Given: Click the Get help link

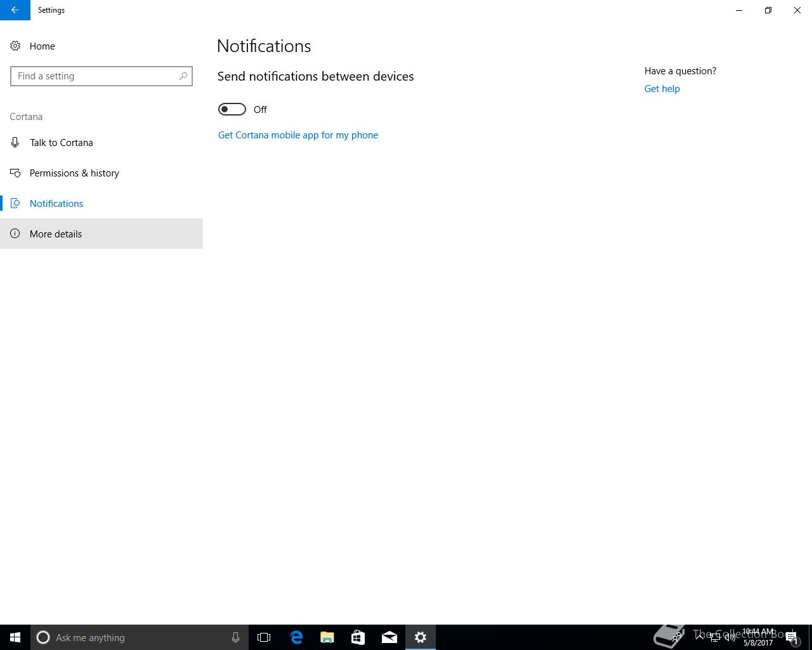Looking at the screenshot, I should click(662, 88).
